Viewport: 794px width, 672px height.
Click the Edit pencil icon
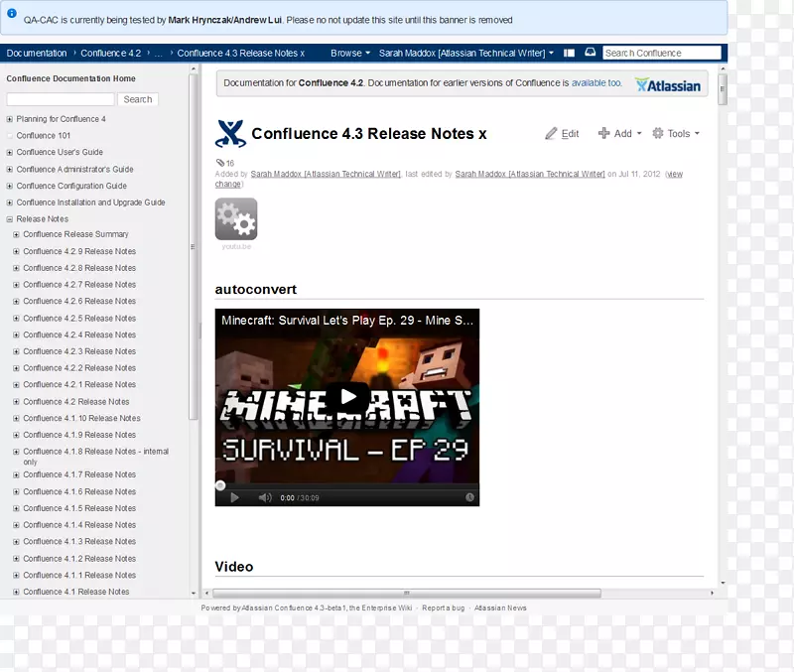tap(551, 134)
